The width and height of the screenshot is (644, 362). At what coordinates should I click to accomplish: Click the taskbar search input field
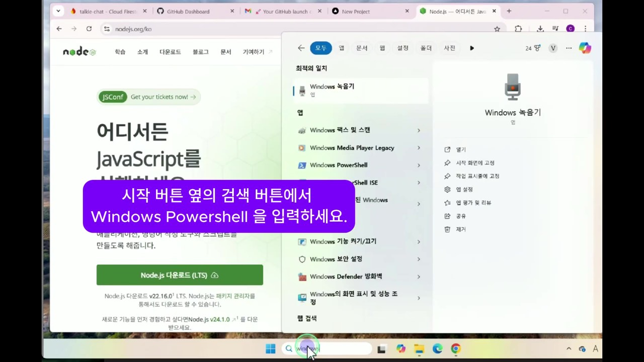pyautogui.click(x=328, y=348)
